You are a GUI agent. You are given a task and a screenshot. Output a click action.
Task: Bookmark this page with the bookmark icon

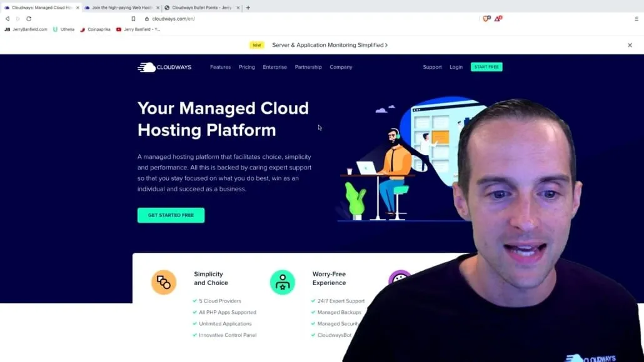133,19
